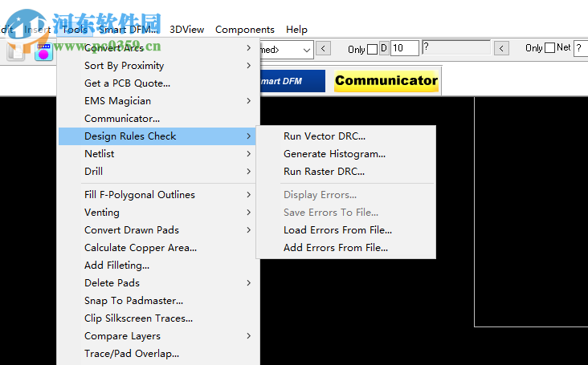Image resolution: width=588 pixels, height=365 pixels.
Task: Open the Components menu
Action: 245,29
